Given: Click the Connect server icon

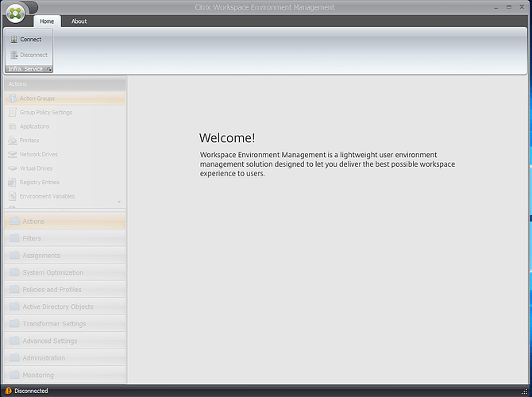Looking at the screenshot, I should [13, 39].
